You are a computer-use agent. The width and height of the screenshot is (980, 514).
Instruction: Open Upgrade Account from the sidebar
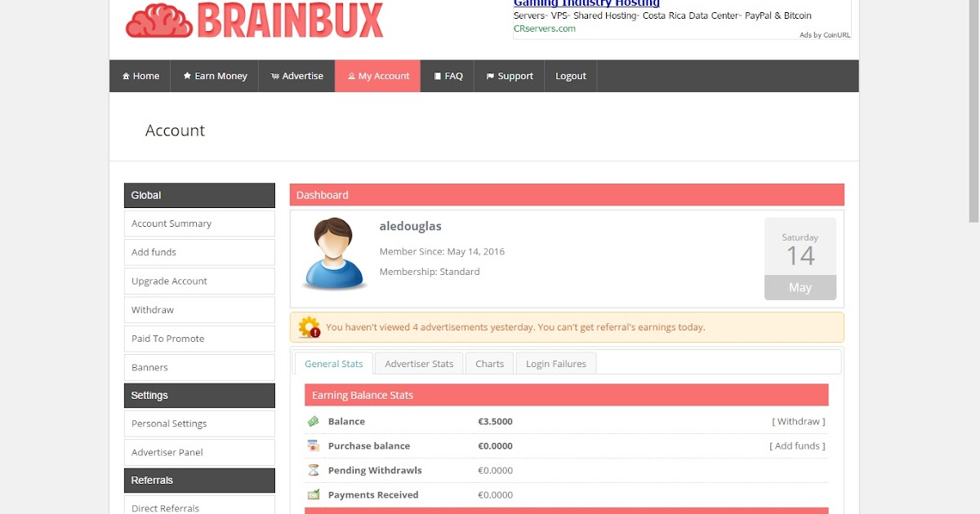coord(169,281)
